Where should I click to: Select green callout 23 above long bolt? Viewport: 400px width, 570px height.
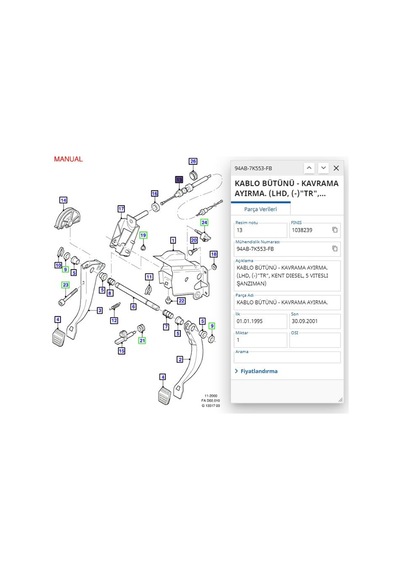click(65, 285)
